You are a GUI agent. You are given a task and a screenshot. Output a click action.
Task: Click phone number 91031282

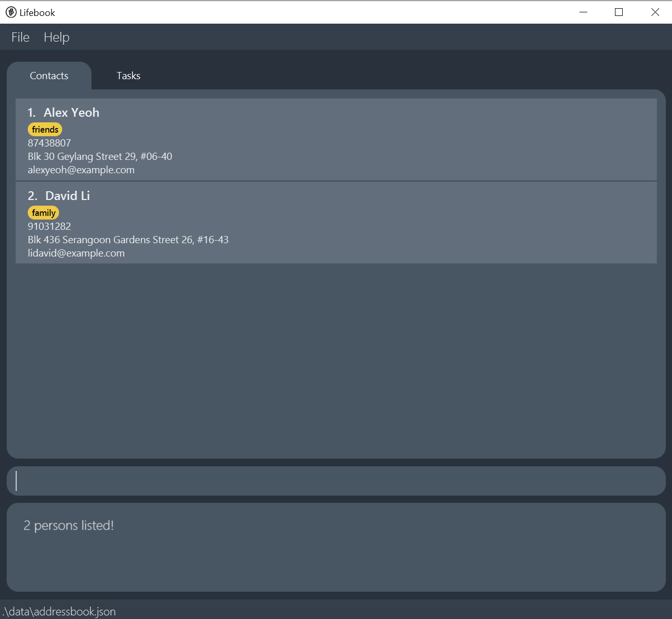click(49, 226)
